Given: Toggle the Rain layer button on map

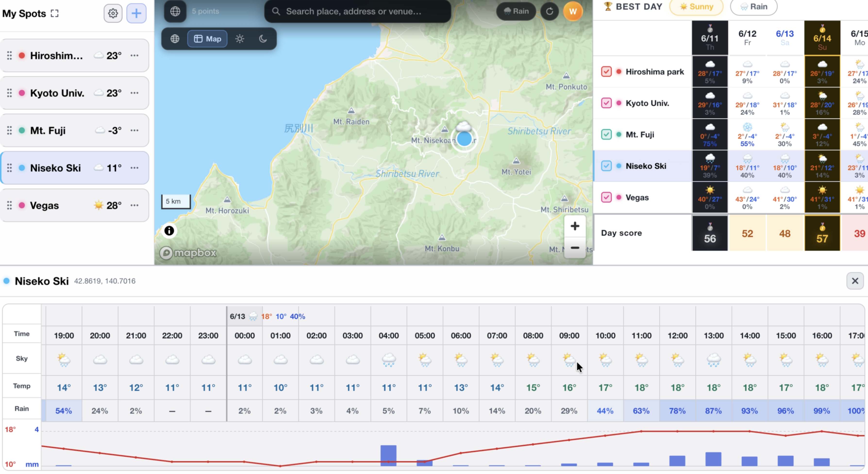Looking at the screenshot, I should point(516,11).
